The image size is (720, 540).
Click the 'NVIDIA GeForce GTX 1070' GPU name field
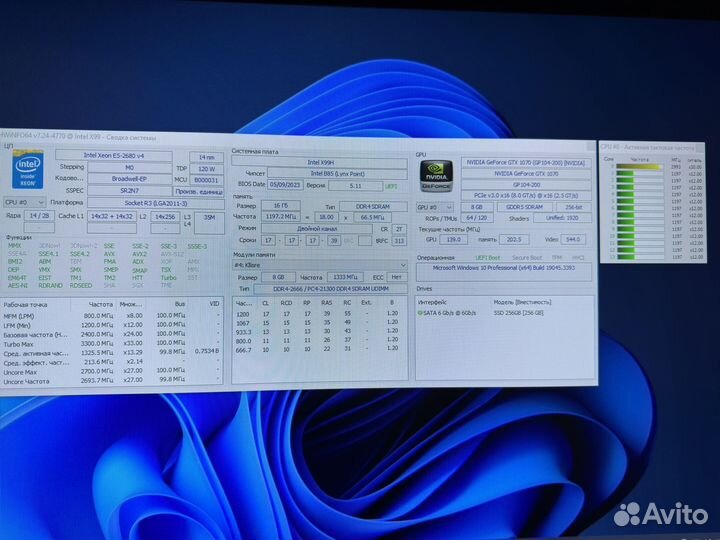[x=526, y=174]
